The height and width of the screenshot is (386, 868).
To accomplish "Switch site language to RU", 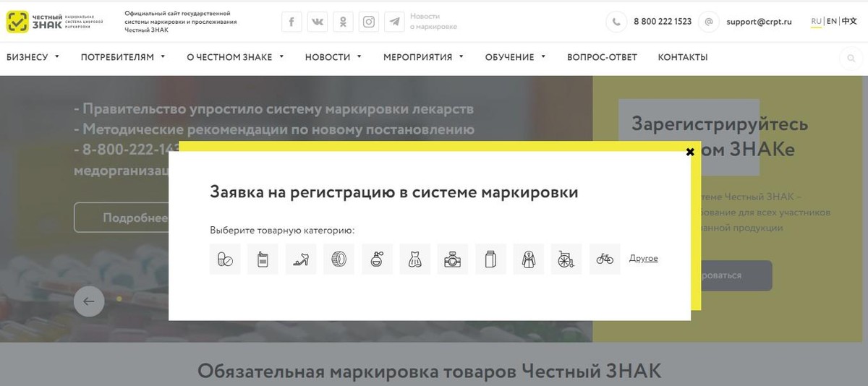I will [x=816, y=22].
